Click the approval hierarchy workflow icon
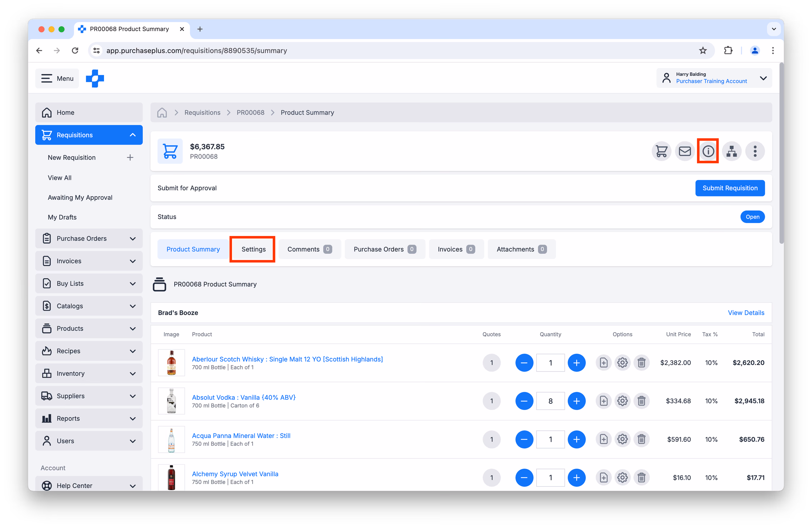The height and width of the screenshot is (528, 812). point(731,151)
